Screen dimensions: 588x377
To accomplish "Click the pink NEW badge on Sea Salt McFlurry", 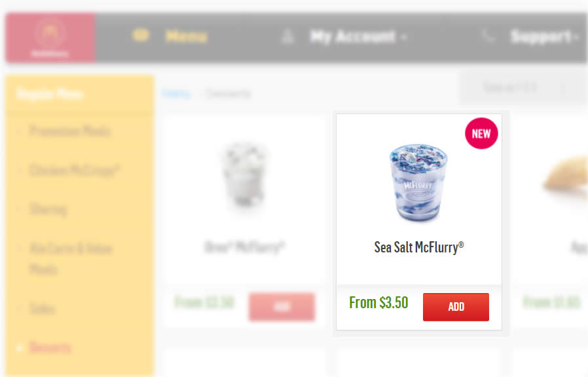I will 481,133.
